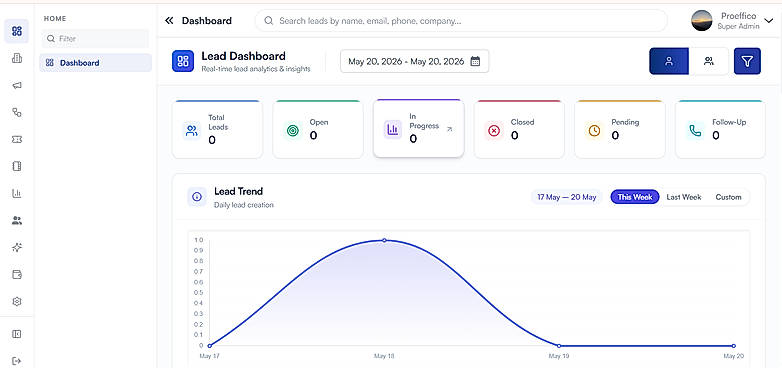The width and height of the screenshot is (782, 368).
Task: Open the building icon in the left rail
Action: [x=16, y=58]
